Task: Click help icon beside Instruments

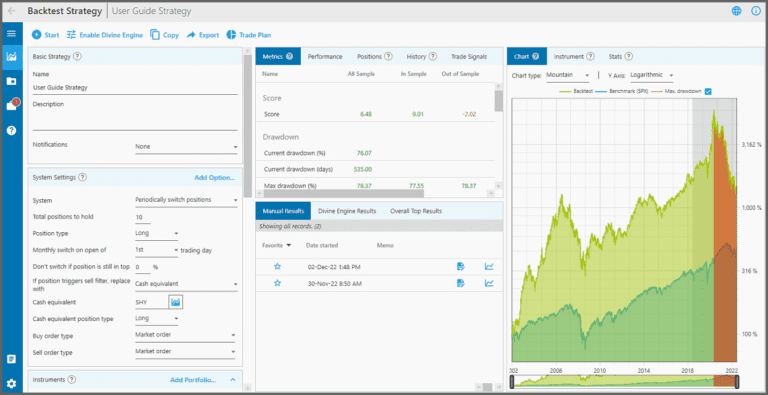Action: click(x=72, y=379)
